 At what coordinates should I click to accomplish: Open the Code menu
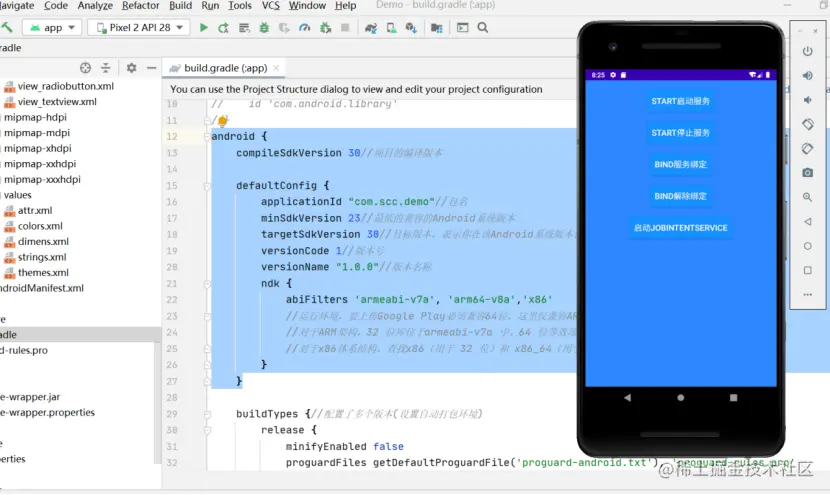pos(56,5)
